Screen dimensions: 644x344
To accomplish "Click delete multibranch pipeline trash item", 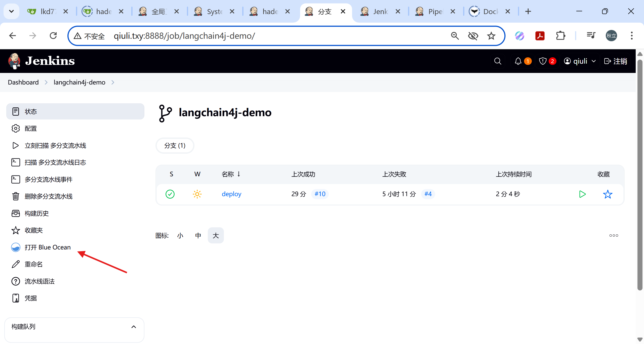I will point(48,196).
